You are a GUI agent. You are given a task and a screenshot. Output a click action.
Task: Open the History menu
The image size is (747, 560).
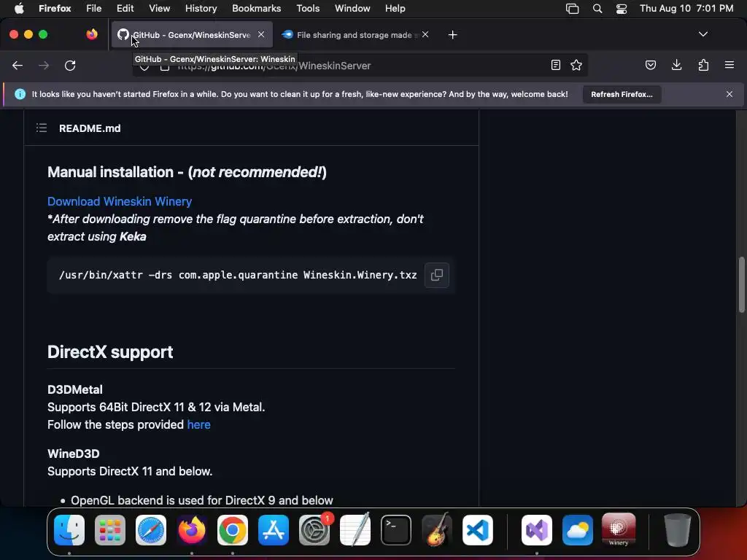click(201, 8)
